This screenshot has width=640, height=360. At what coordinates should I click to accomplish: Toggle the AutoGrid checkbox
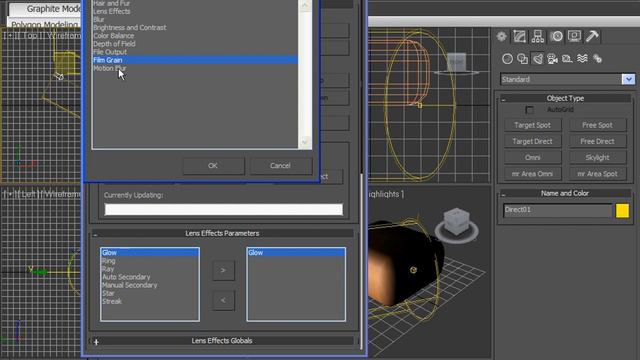click(529, 110)
